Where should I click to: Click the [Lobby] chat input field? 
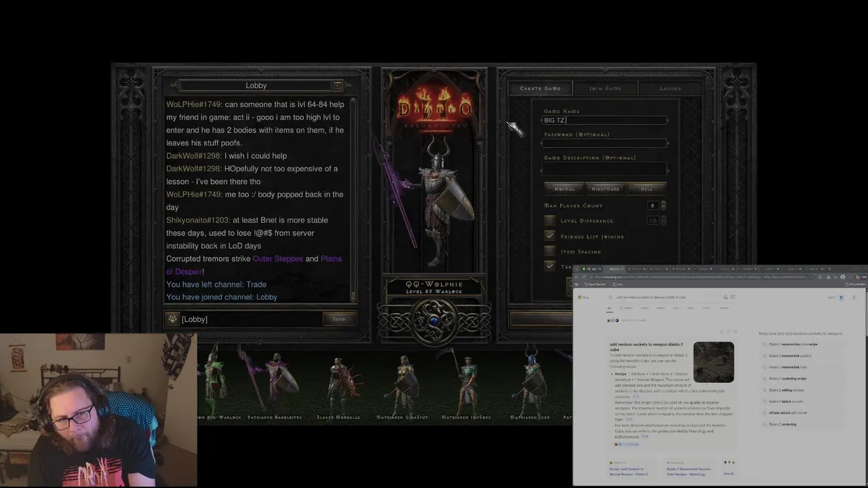pyautogui.click(x=251, y=319)
